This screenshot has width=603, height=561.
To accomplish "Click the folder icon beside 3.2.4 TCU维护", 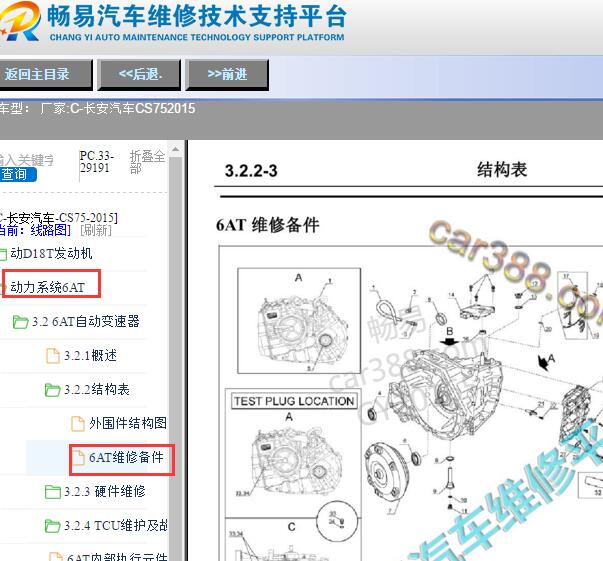I will coord(53,526).
